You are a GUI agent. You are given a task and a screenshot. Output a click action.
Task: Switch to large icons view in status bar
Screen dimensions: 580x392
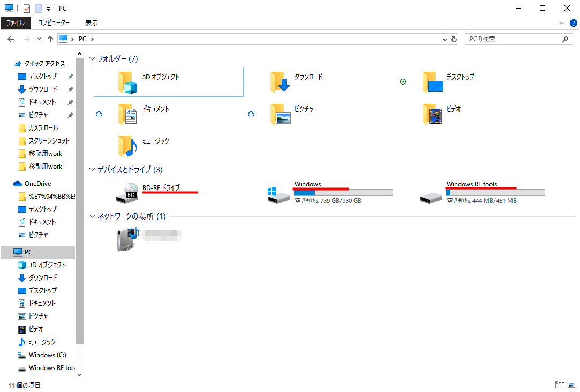click(571, 385)
